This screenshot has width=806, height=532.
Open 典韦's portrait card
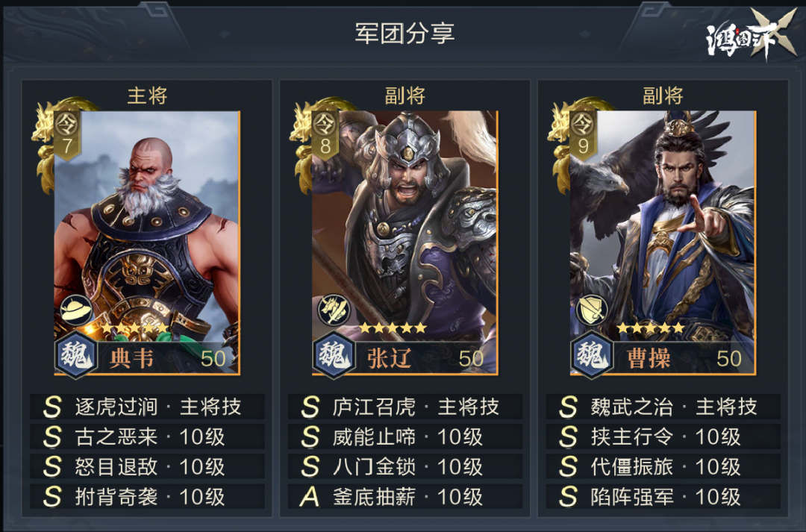147,242
